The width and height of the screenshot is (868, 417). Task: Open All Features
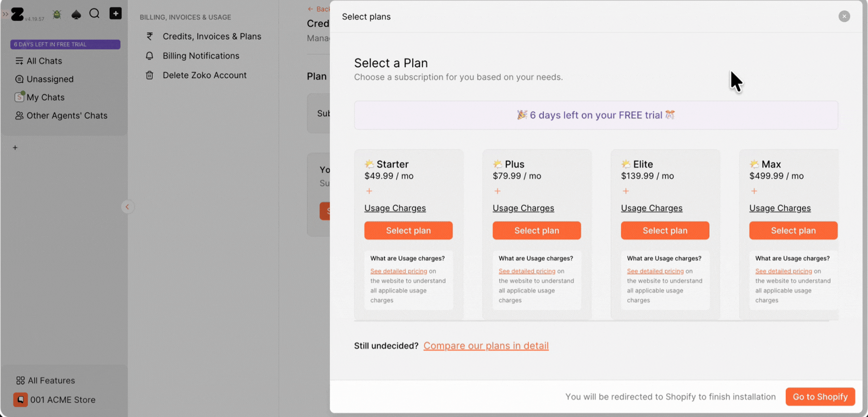[x=45, y=380]
